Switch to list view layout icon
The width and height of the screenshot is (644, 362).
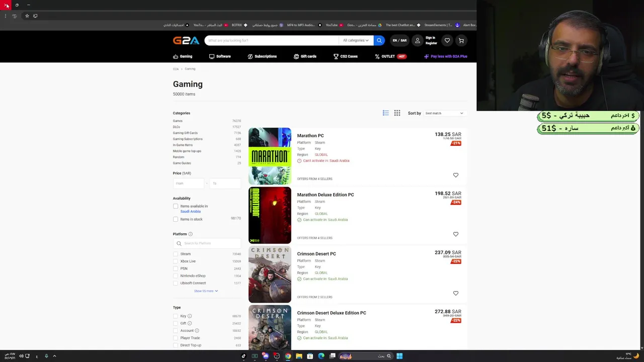click(385, 113)
